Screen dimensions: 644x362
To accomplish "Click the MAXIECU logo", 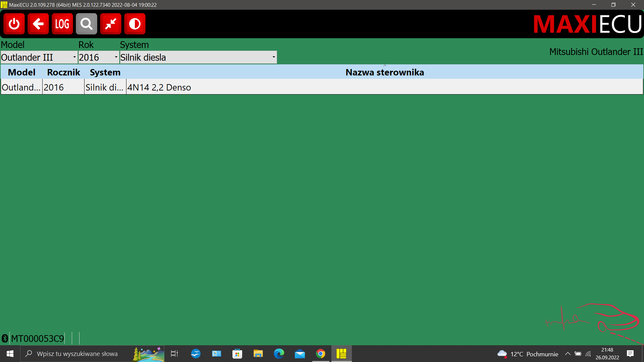I will pyautogui.click(x=588, y=24).
